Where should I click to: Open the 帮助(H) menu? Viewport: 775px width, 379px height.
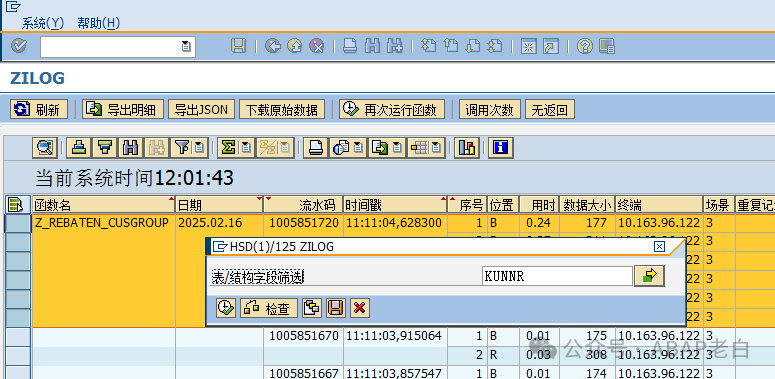pyautogui.click(x=99, y=23)
